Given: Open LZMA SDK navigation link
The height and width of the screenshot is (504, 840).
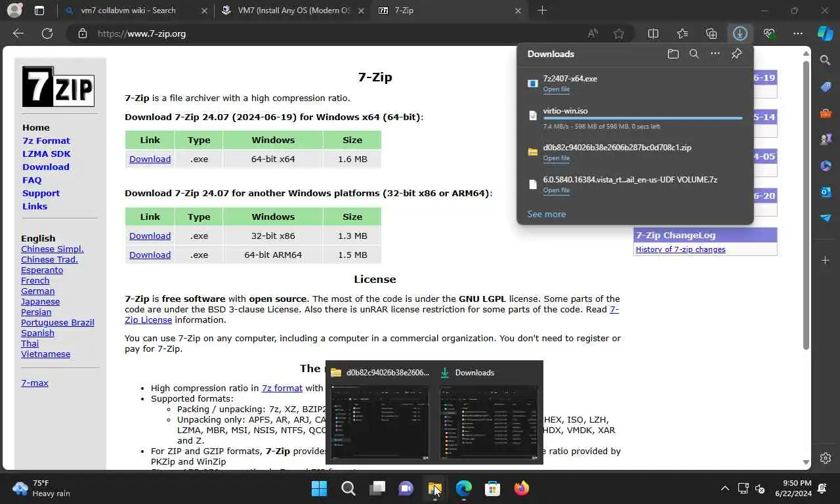Looking at the screenshot, I should click(46, 154).
